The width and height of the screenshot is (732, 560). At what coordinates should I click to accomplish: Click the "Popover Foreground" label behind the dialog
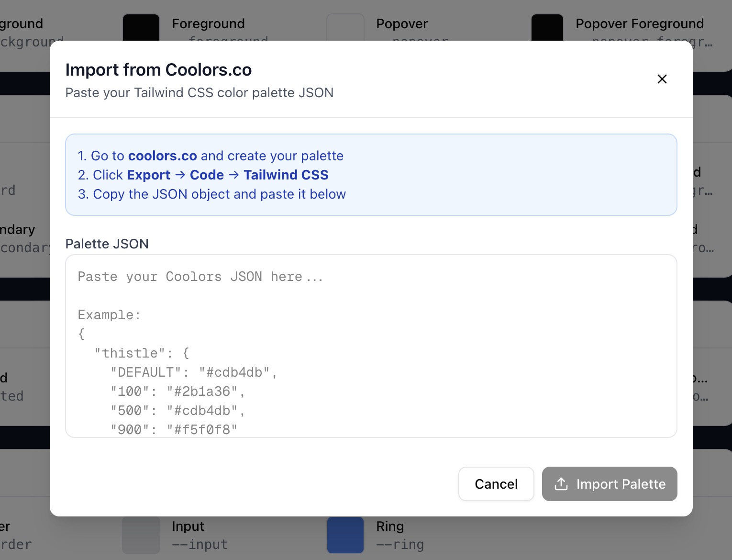[640, 24]
